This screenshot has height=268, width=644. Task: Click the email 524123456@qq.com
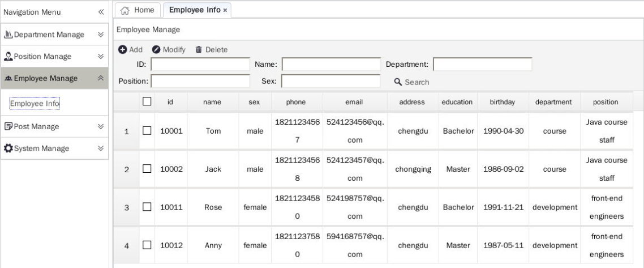(355, 131)
